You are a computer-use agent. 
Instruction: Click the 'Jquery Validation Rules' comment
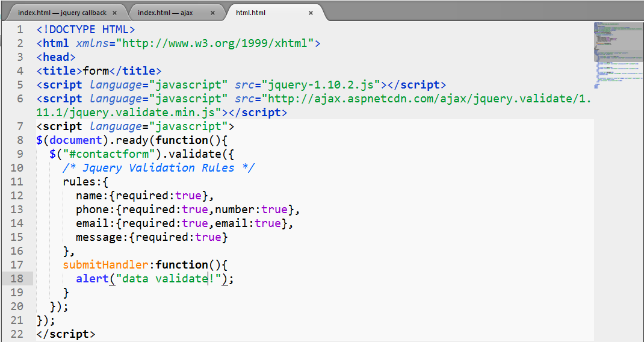(x=158, y=168)
